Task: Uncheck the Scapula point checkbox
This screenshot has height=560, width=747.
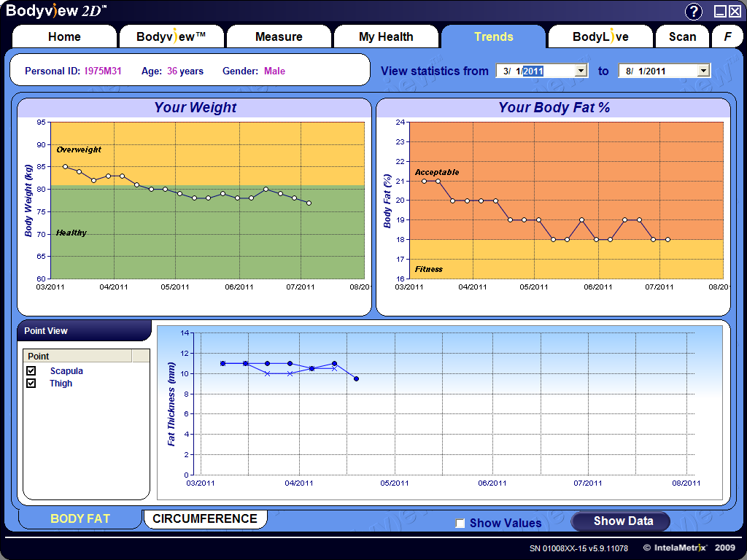Action: click(31, 370)
